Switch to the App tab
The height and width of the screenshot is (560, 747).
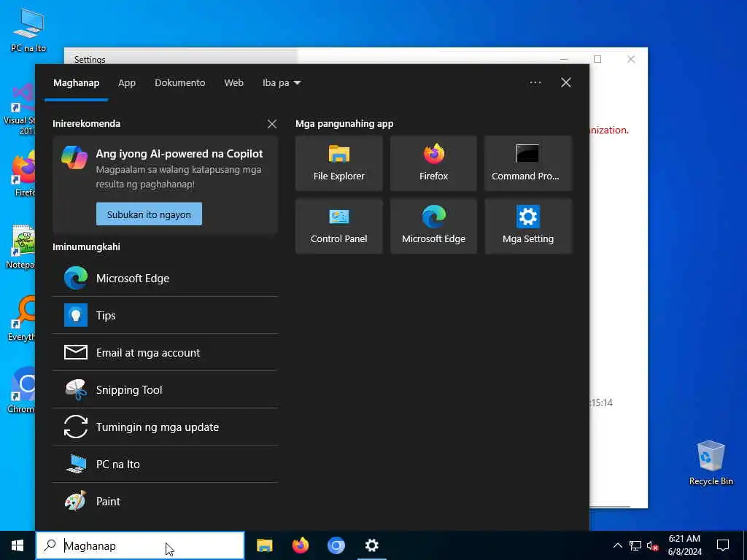(x=127, y=83)
